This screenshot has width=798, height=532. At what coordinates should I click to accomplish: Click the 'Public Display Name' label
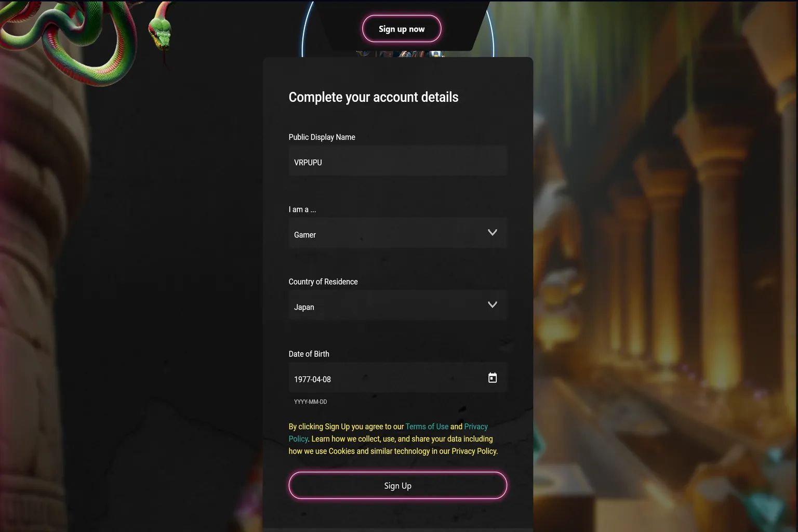click(x=322, y=137)
